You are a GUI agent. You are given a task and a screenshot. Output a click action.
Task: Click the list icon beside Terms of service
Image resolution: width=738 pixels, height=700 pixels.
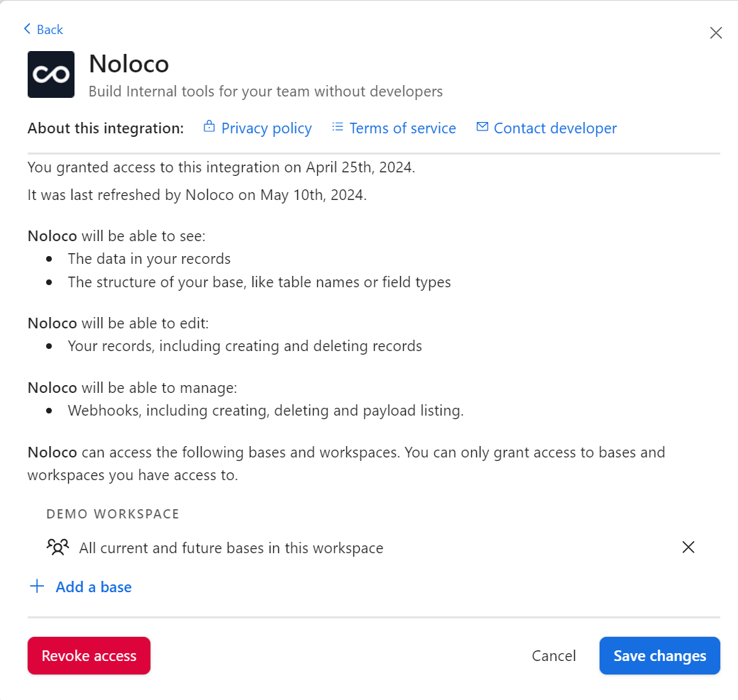pyautogui.click(x=338, y=127)
